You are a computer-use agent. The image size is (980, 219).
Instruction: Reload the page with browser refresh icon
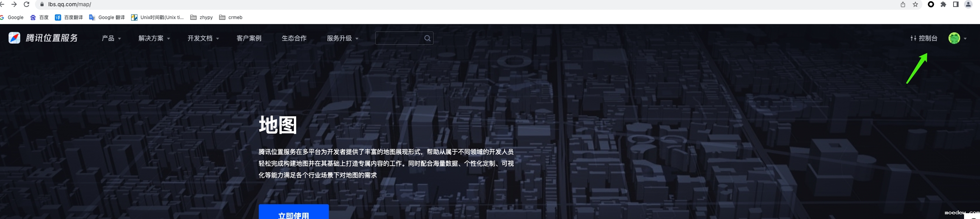tap(26, 4)
